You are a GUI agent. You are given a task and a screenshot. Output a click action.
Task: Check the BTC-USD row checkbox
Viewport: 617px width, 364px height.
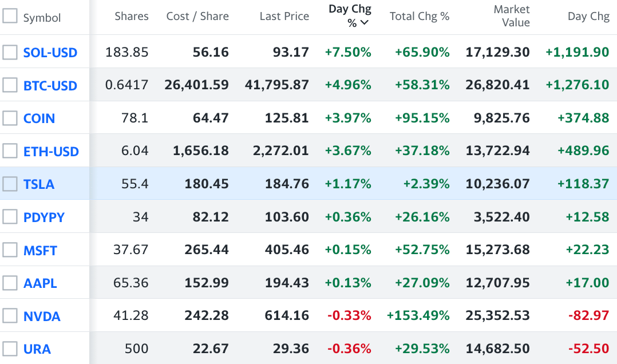coord(10,85)
